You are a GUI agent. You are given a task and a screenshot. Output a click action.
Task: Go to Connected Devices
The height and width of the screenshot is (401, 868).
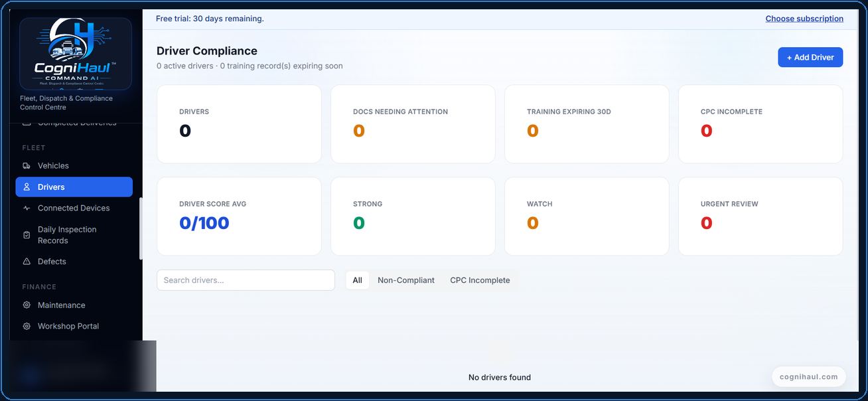(x=74, y=208)
